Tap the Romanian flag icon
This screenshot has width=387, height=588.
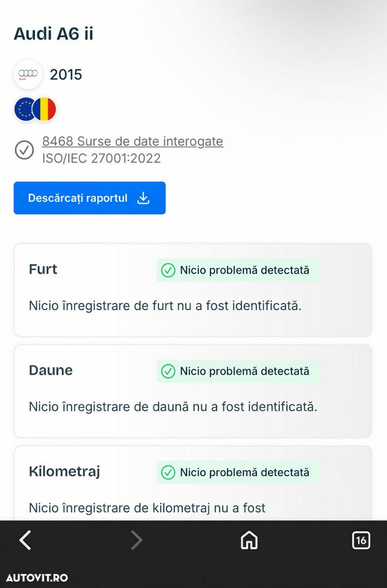click(45, 109)
